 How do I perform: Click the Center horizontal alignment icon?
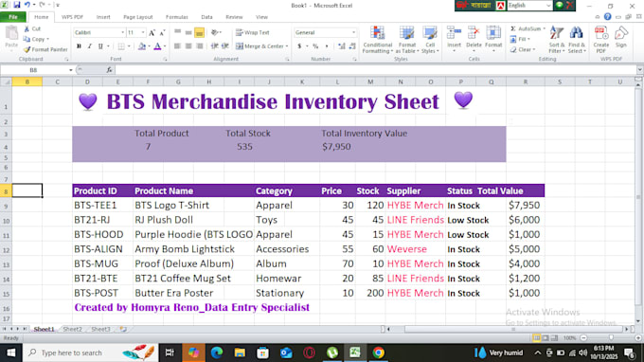188,46
